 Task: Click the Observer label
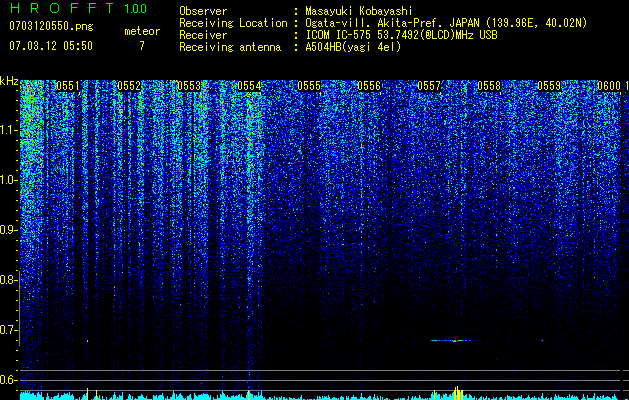pos(203,11)
